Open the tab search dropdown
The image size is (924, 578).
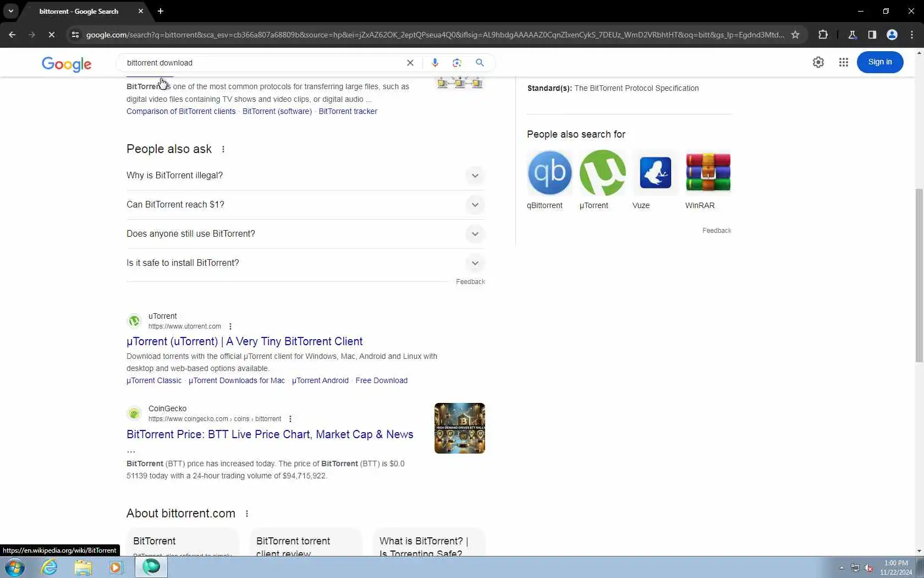[10, 11]
